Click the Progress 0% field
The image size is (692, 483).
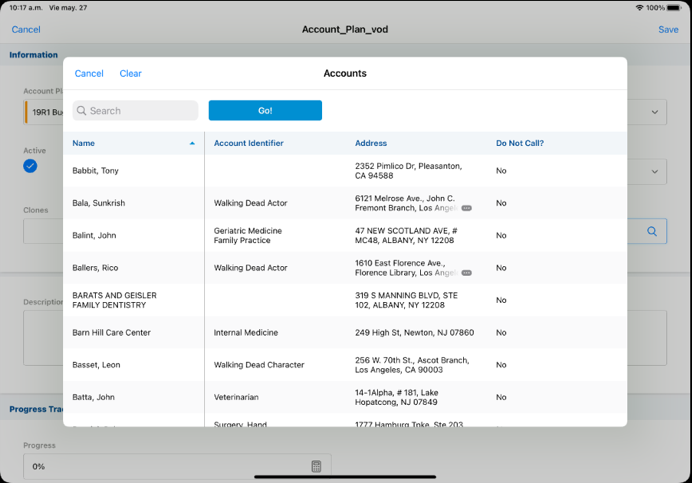[165, 466]
